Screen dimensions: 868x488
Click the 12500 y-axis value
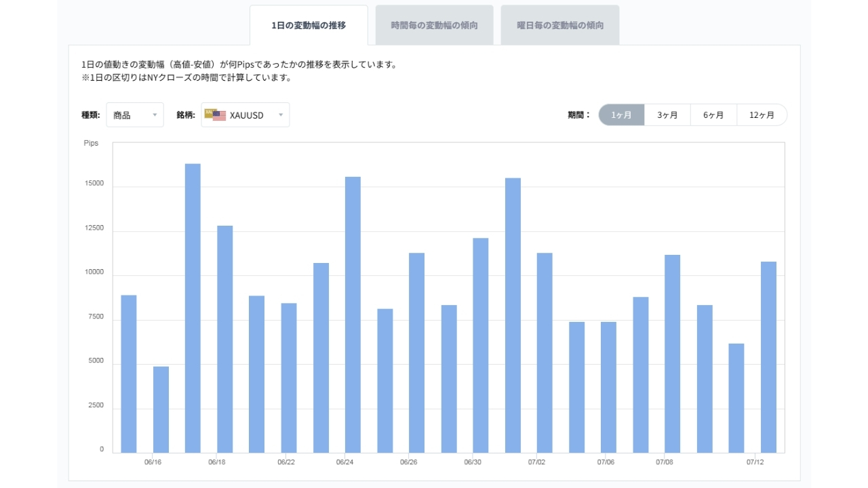click(94, 228)
